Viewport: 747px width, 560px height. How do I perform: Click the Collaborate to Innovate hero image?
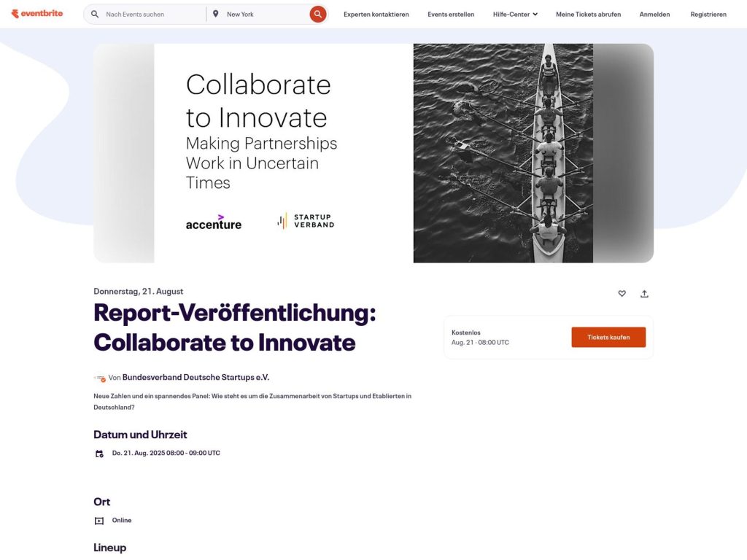373,153
